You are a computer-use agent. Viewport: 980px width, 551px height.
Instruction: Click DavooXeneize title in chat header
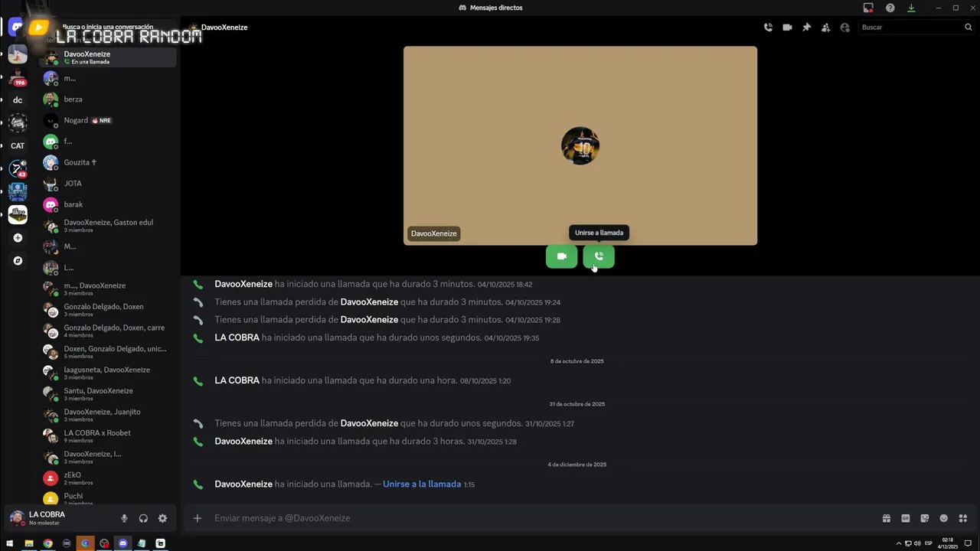click(x=224, y=28)
